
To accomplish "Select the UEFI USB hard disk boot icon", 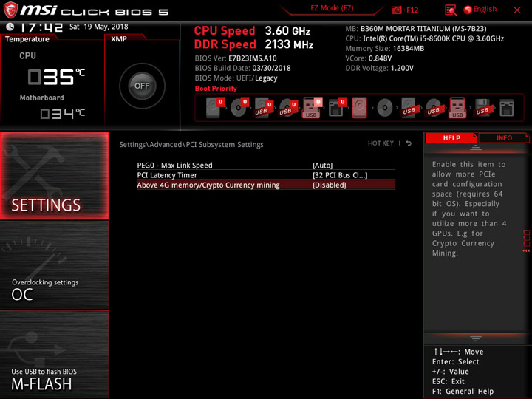I will coord(264,108).
